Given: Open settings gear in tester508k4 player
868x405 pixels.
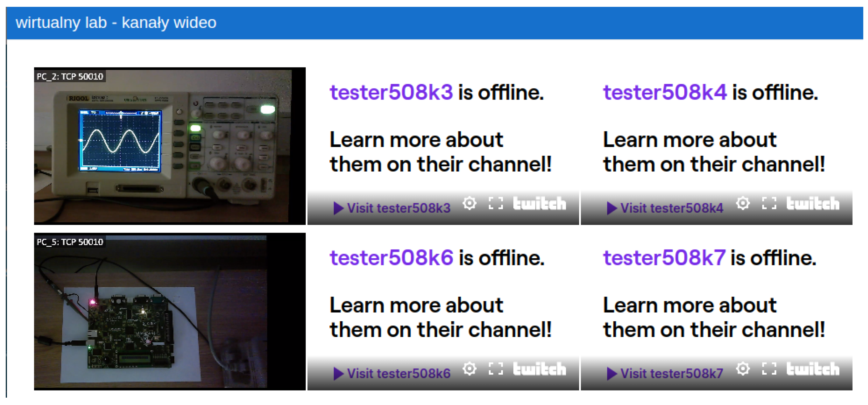Looking at the screenshot, I should click(x=743, y=203).
